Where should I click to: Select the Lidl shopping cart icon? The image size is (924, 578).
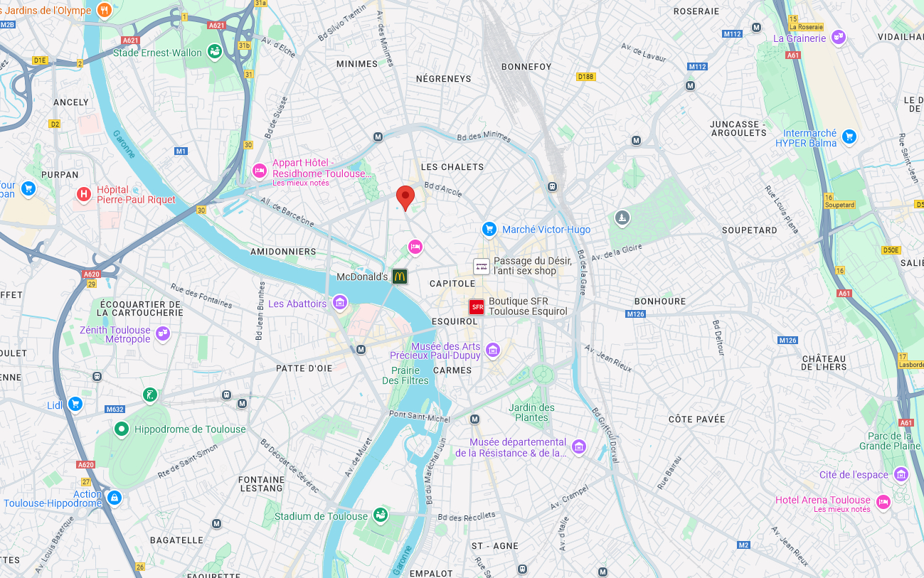point(75,405)
